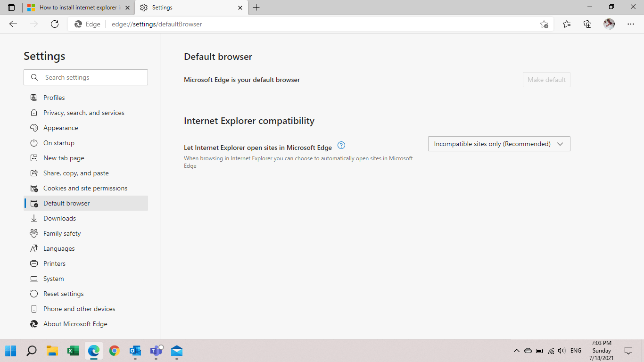Refresh the current settings page
644x362 pixels.
pyautogui.click(x=55, y=24)
